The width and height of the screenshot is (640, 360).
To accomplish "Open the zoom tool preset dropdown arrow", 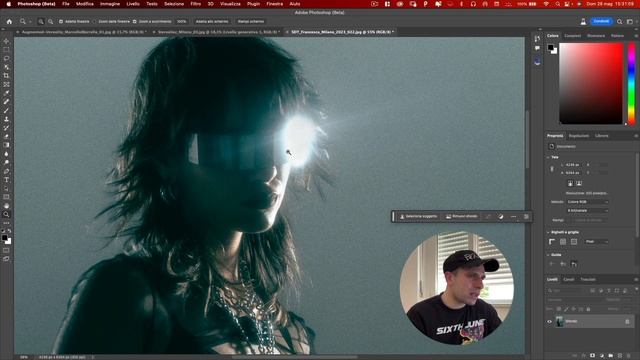I will (x=30, y=22).
